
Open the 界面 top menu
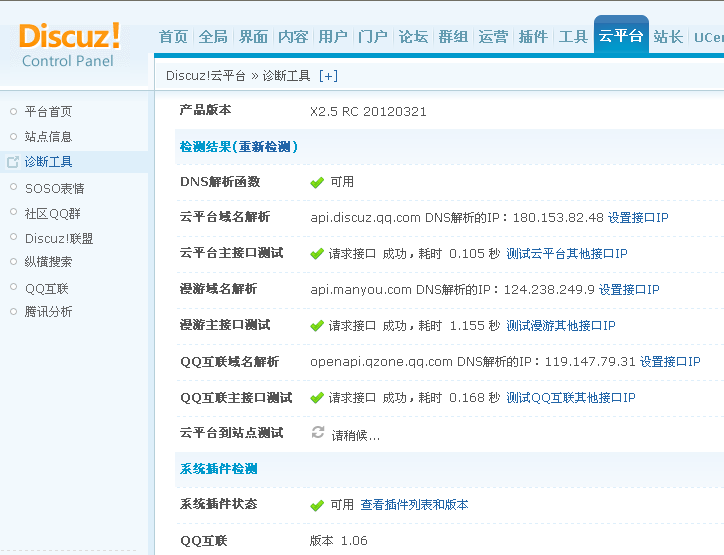click(253, 36)
